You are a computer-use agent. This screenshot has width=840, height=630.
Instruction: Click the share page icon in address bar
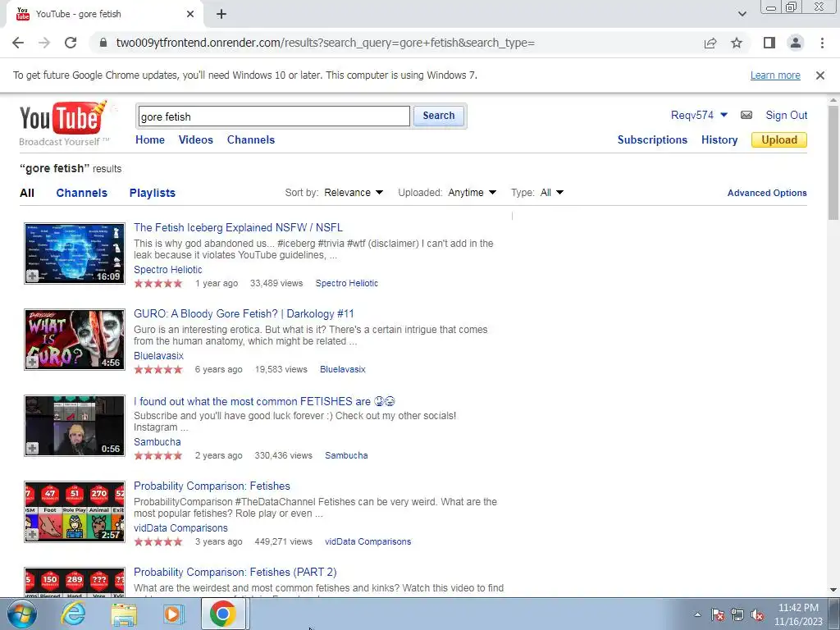point(710,43)
